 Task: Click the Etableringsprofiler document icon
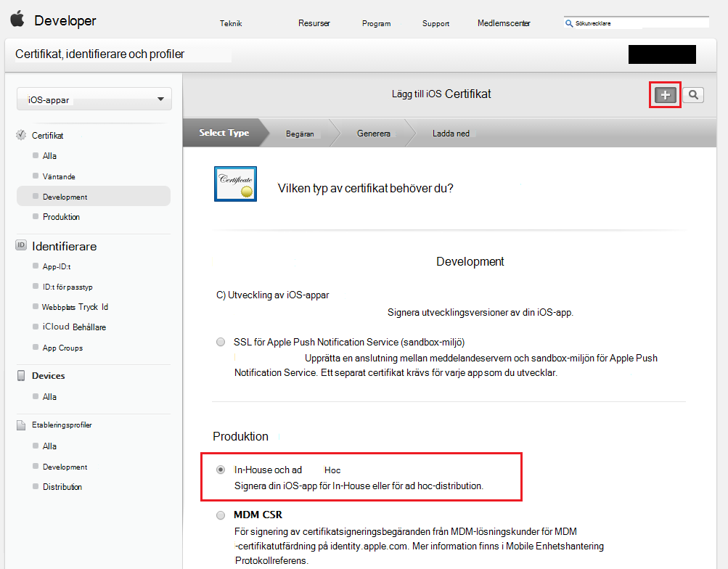20,426
